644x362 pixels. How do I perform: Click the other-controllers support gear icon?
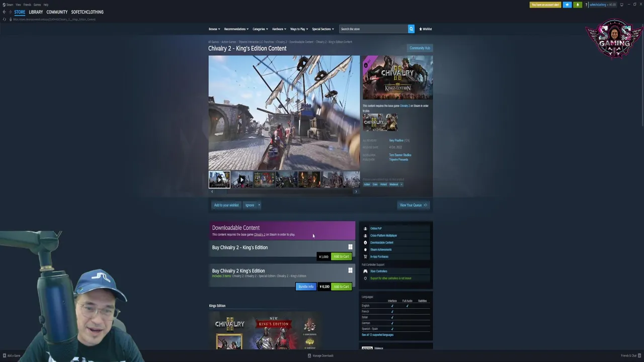pyautogui.click(x=365, y=278)
